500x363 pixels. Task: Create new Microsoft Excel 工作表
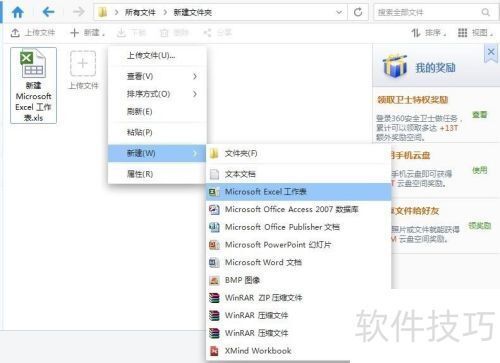click(299, 192)
